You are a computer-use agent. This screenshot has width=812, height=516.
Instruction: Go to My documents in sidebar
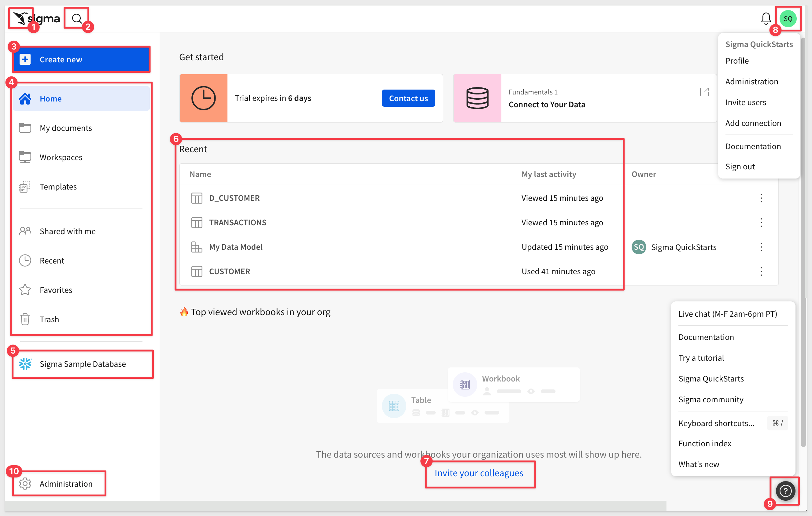point(81,128)
